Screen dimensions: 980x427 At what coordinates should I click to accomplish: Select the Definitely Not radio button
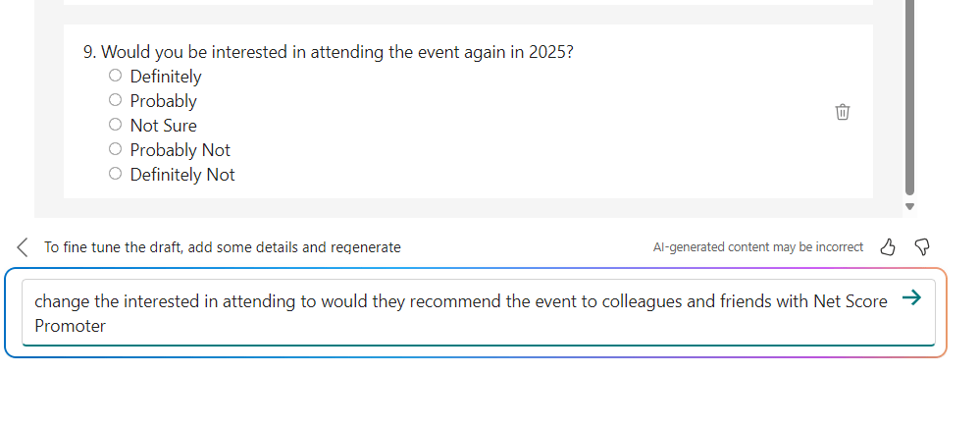(116, 174)
